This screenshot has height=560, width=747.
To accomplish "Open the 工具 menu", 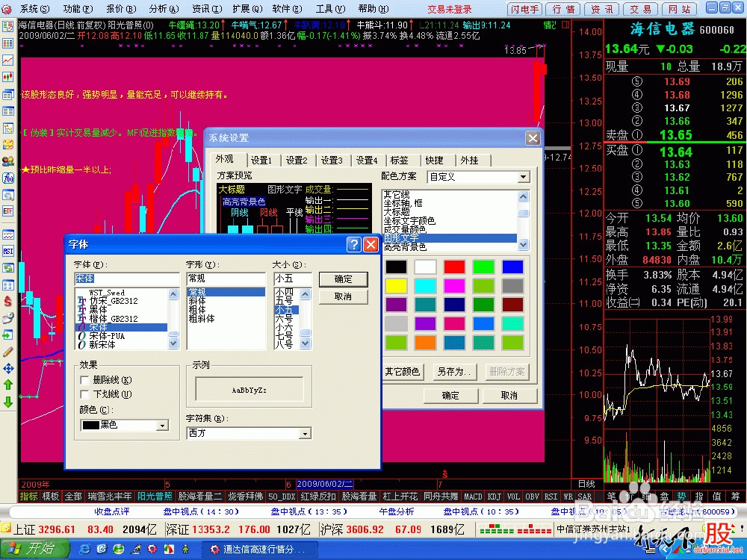I will click(331, 8).
